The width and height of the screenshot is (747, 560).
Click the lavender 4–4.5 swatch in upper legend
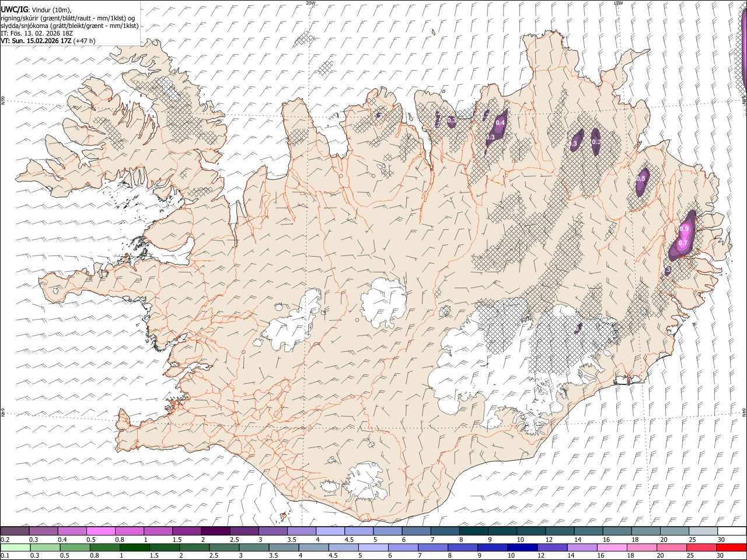coord(330,531)
